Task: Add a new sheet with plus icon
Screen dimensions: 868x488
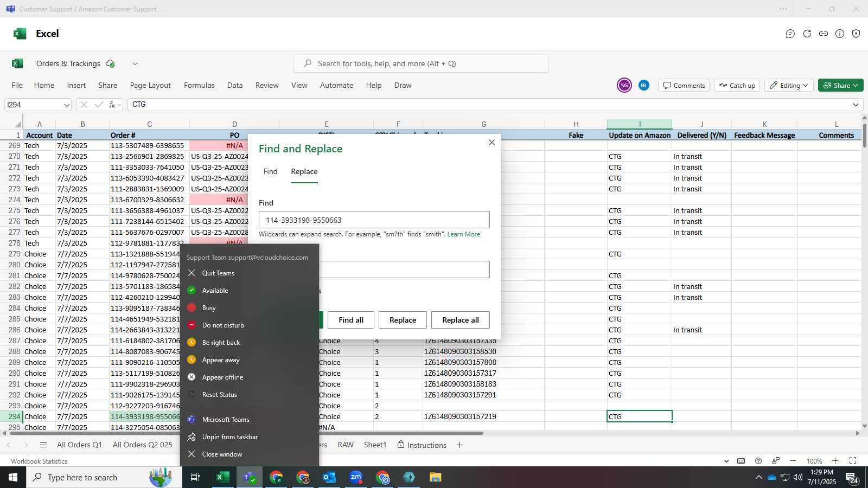Action: [459, 445]
